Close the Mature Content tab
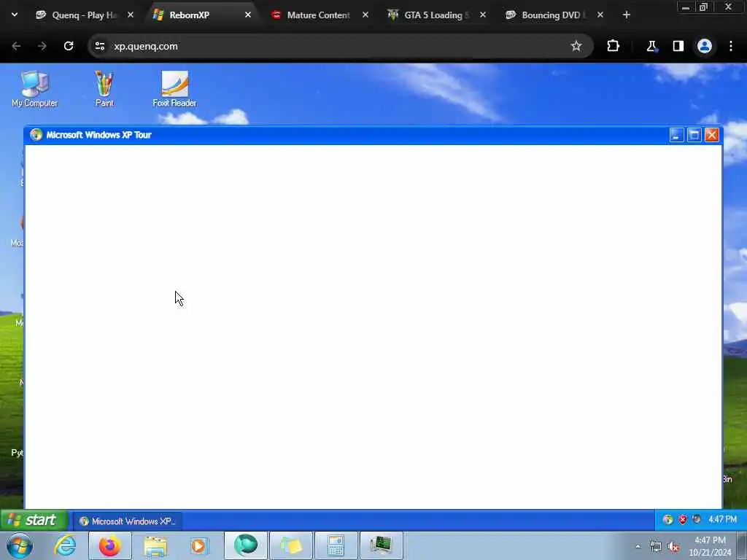Image resolution: width=747 pixels, height=560 pixels. point(365,15)
